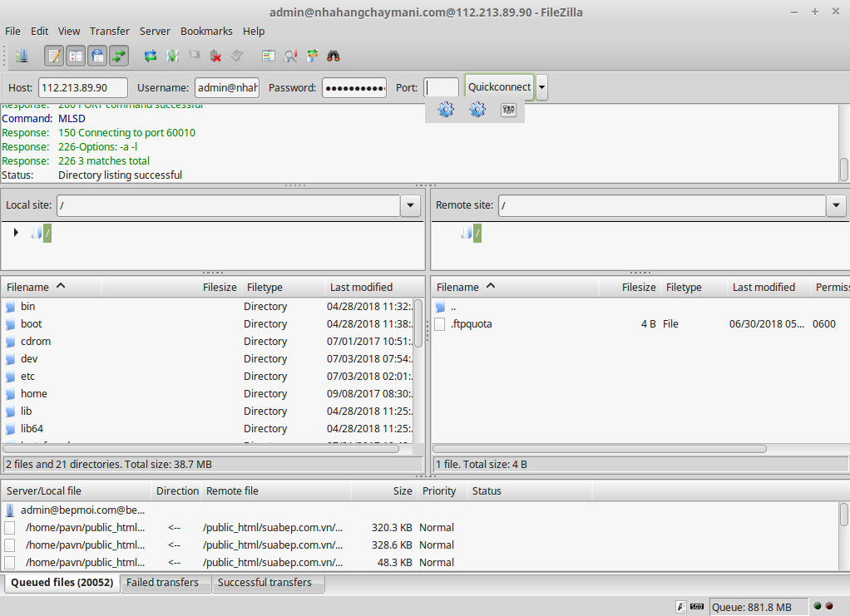Toggle the transfer queue display

(x=119, y=56)
